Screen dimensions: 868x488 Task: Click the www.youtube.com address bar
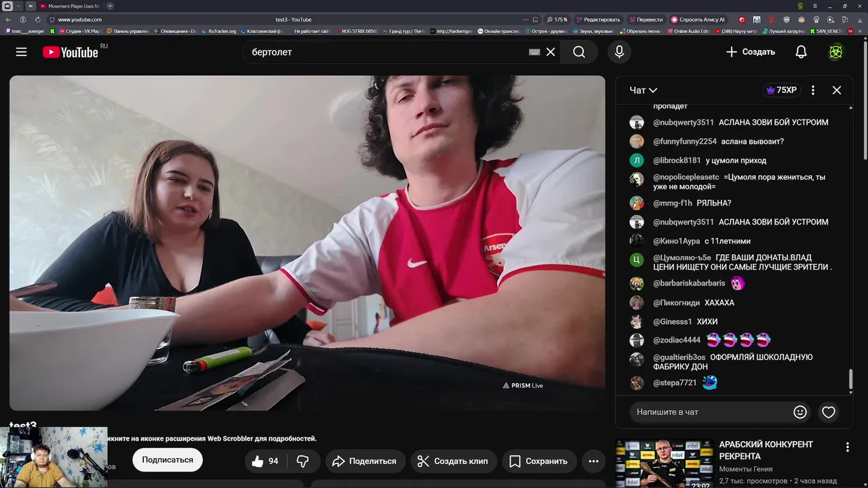pyautogui.click(x=80, y=20)
